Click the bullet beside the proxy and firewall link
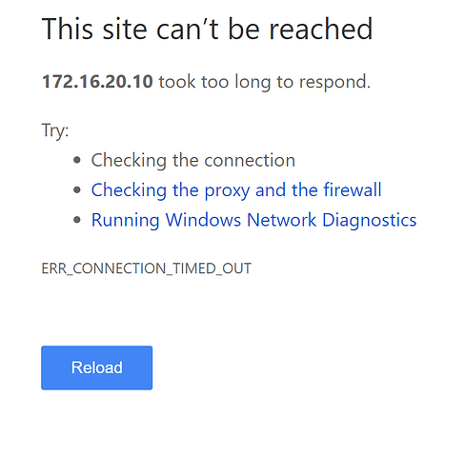This screenshot has height=476, width=465. tap(77, 190)
